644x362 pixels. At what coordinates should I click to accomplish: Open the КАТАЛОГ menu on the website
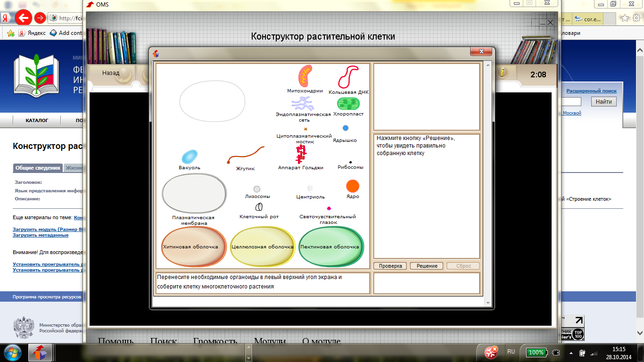pyautogui.click(x=37, y=120)
